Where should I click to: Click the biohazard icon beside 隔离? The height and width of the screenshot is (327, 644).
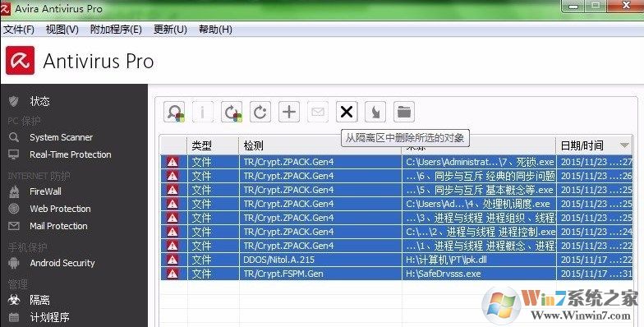tap(14, 300)
